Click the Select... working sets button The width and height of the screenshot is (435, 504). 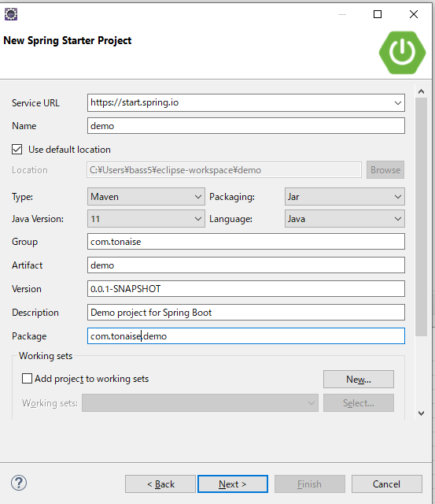coord(359,402)
